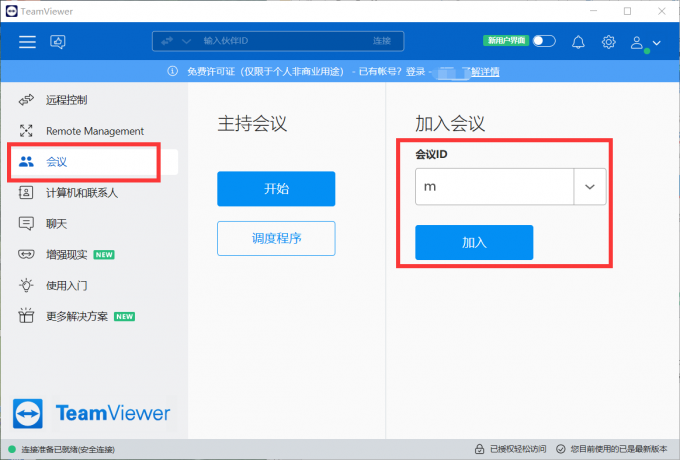
Task: Click the green connection status dot
Action: [12, 449]
